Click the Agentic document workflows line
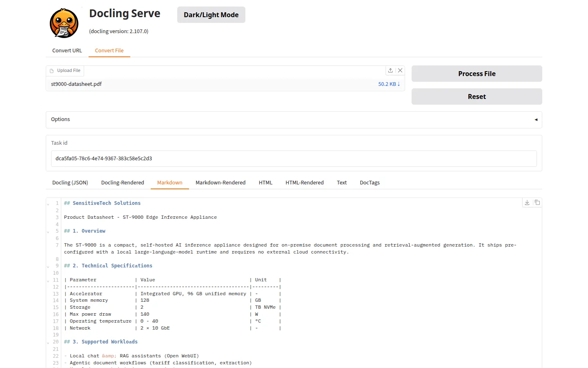This screenshot has width=588, height=368. [x=158, y=363]
